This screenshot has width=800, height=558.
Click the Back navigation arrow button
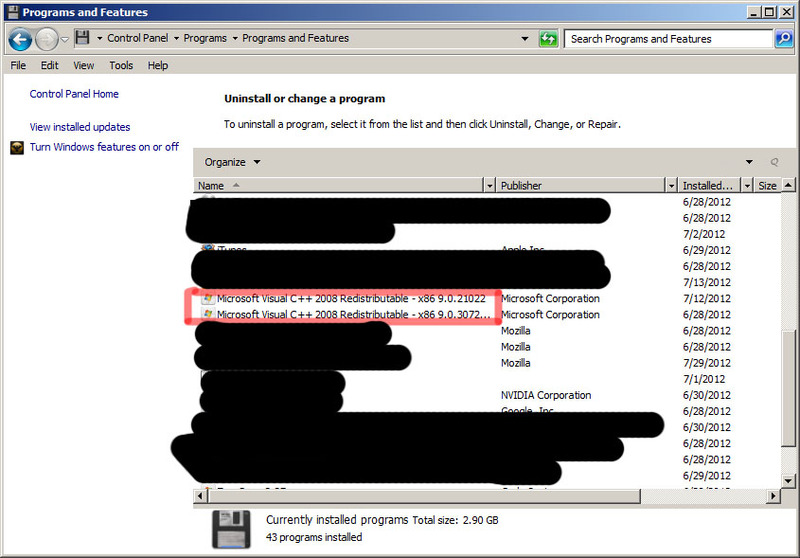[x=20, y=39]
